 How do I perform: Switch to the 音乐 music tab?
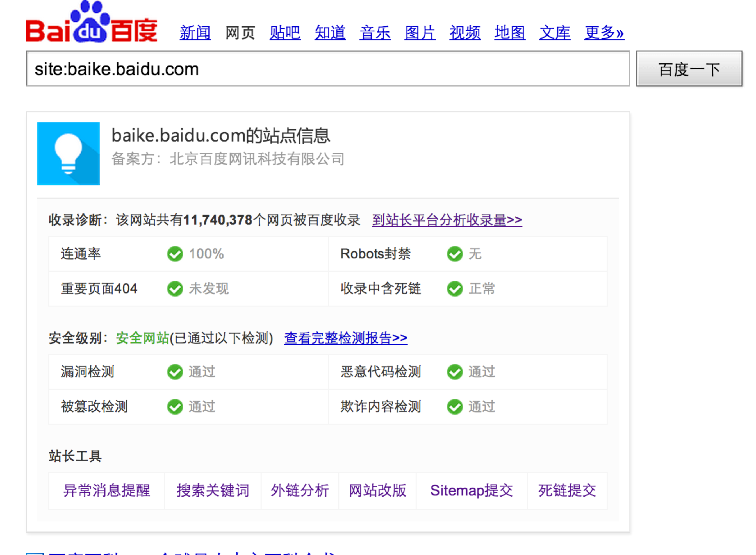click(x=375, y=33)
